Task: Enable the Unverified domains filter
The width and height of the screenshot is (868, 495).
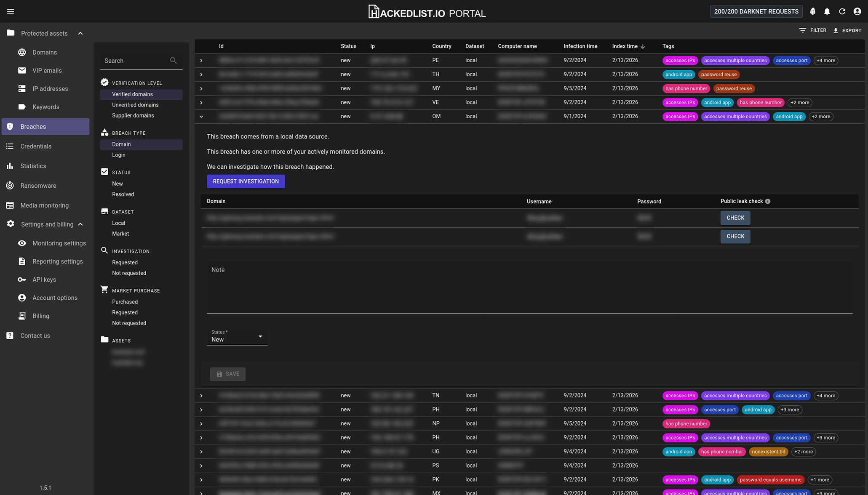Action: click(x=135, y=105)
